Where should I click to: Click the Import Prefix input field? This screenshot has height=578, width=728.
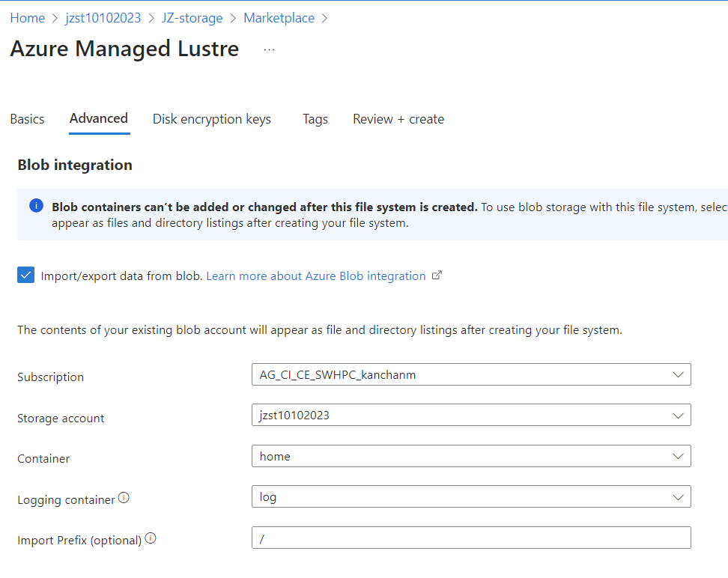coord(471,538)
